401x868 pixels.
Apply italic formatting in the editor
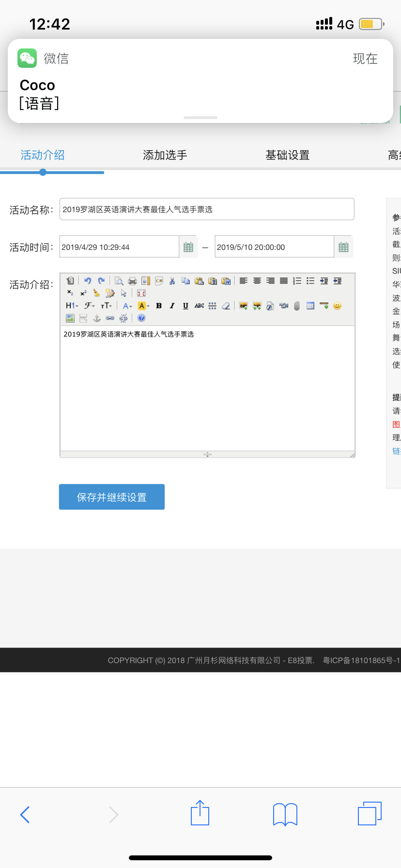point(172,306)
